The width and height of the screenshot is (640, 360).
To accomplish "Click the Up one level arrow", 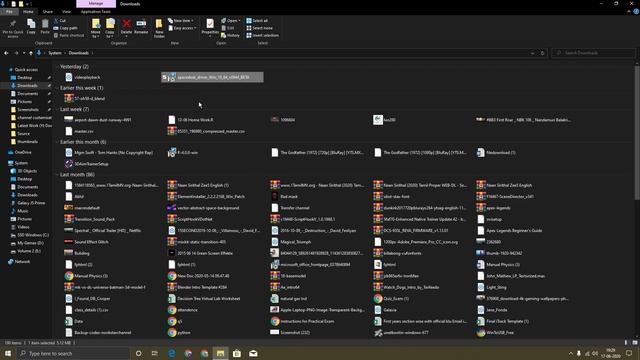I will 31,53.
